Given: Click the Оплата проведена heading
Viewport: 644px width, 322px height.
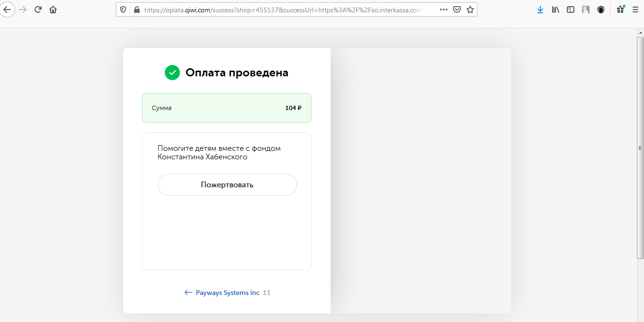Looking at the screenshot, I should (x=237, y=73).
